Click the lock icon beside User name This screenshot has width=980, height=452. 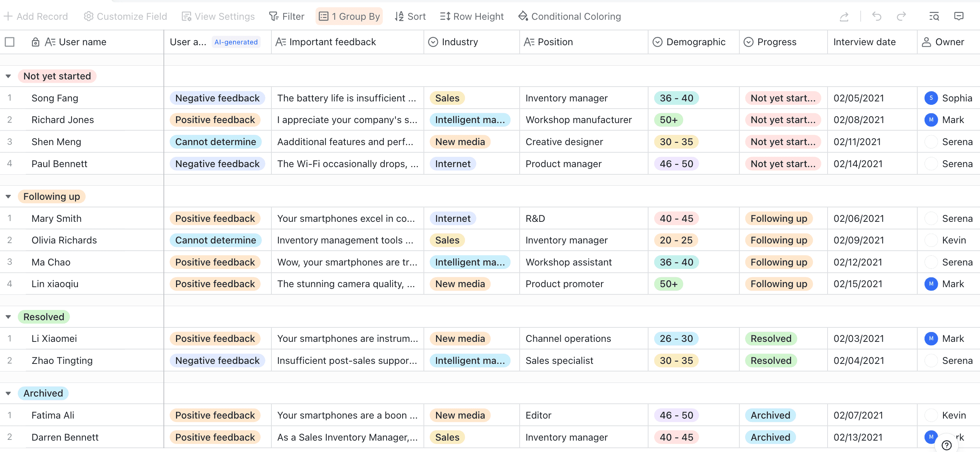35,42
